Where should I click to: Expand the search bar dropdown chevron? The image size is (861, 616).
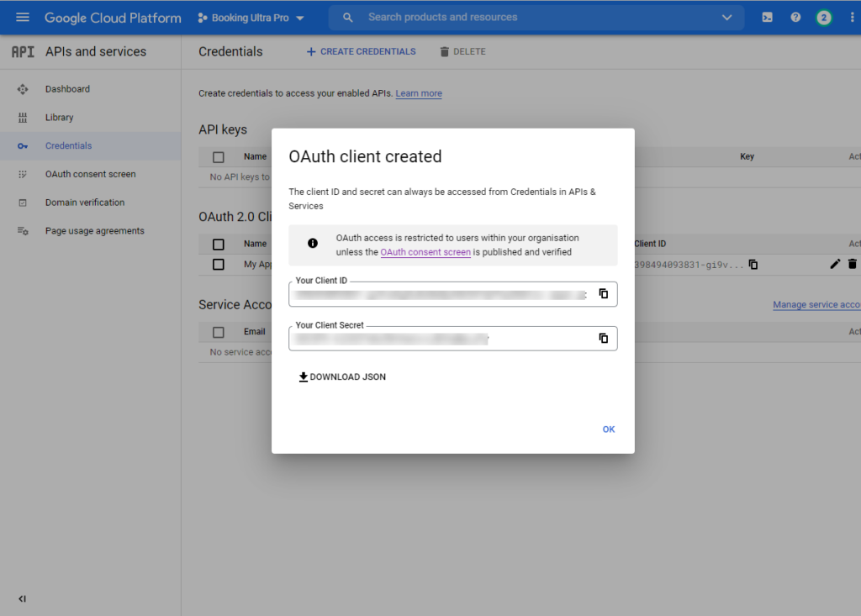[726, 18]
